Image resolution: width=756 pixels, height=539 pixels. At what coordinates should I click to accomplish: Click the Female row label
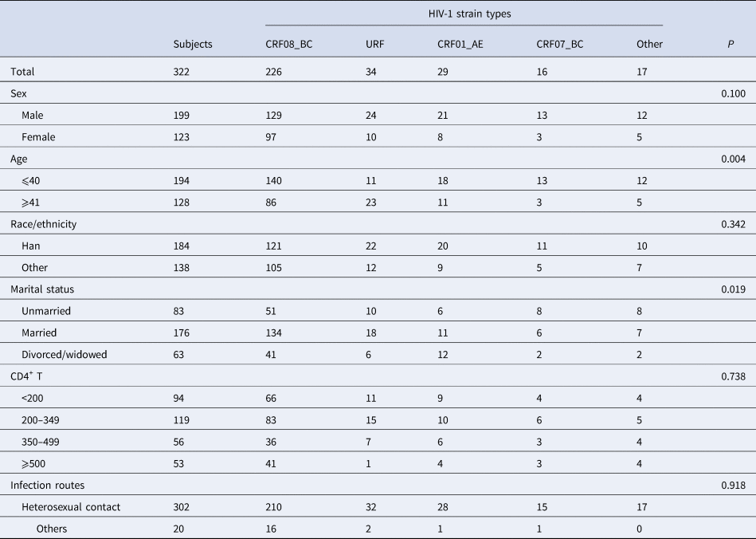tap(39, 137)
